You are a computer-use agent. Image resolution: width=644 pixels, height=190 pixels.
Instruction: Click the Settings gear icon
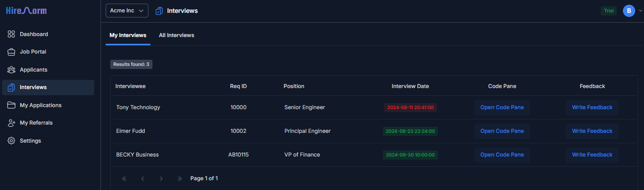coord(11,141)
